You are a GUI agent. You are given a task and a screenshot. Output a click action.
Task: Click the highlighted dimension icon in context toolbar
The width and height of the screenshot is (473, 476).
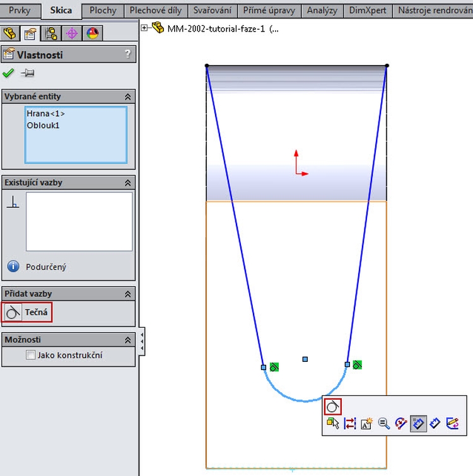(x=418, y=424)
